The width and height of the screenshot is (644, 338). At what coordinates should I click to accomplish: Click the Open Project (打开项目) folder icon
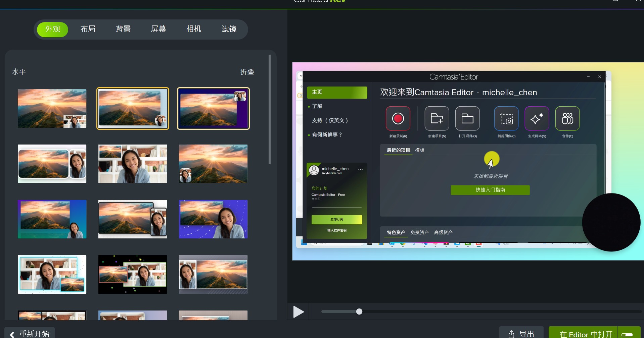coord(467,118)
